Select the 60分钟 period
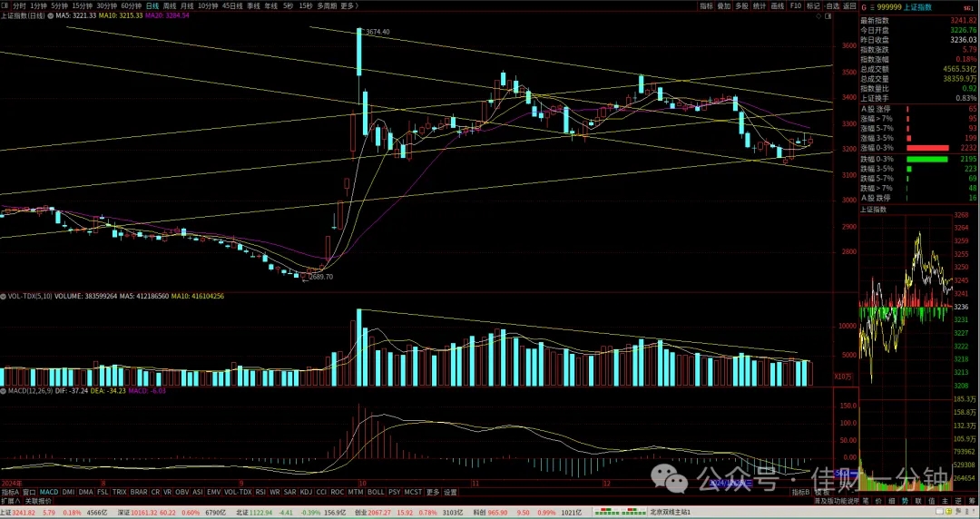Viewport: 980px width, 519px height. 132,5
